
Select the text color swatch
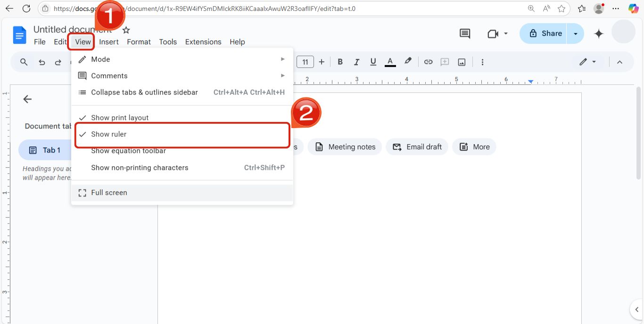[389, 62]
